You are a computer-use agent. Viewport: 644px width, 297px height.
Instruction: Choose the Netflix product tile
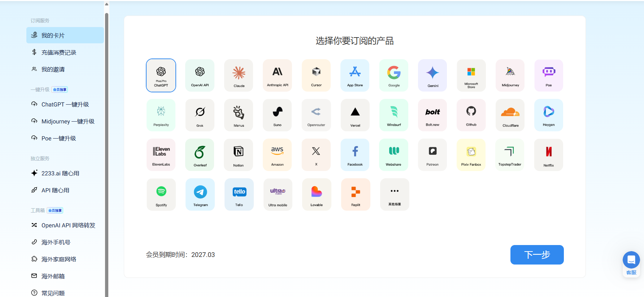(x=549, y=155)
